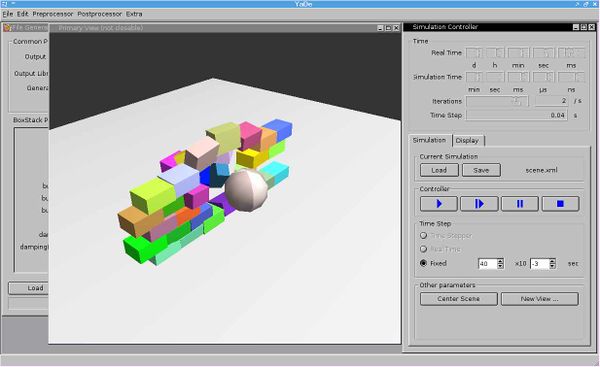This screenshot has width=600, height=367.
Task: Open the Postprocessor menu
Action: [99, 14]
